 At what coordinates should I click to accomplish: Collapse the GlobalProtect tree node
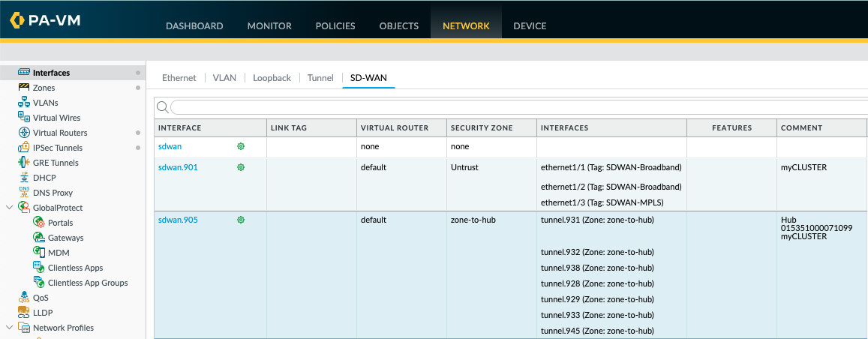click(x=9, y=208)
